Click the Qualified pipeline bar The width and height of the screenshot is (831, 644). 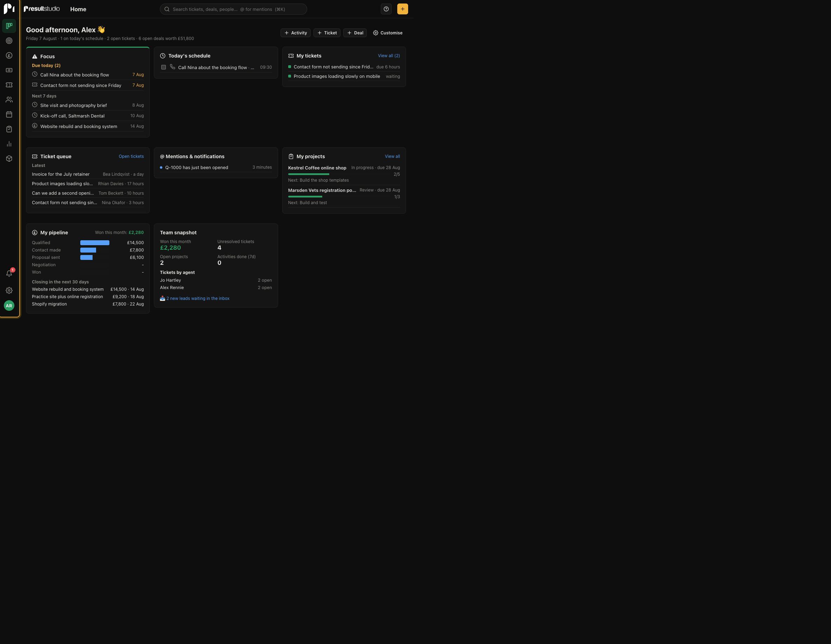[x=95, y=243]
